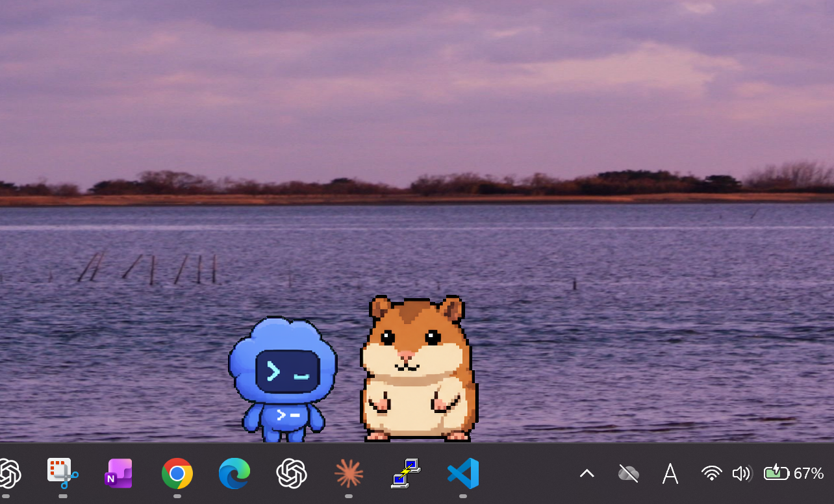
Task: Click the blue cloud terminal robot character
Action: click(283, 379)
